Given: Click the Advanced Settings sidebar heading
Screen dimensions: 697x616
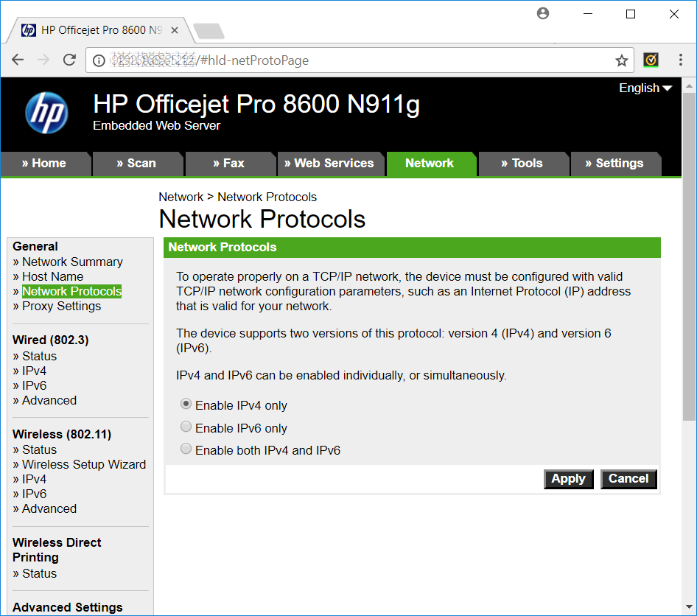Looking at the screenshot, I should point(68,607).
